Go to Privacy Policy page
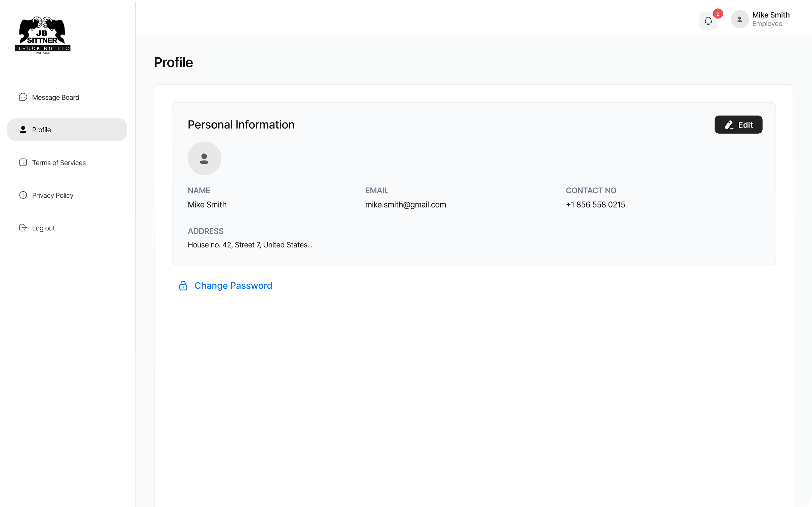Image resolution: width=812 pixels, height=507 pixels. (52, 195)
